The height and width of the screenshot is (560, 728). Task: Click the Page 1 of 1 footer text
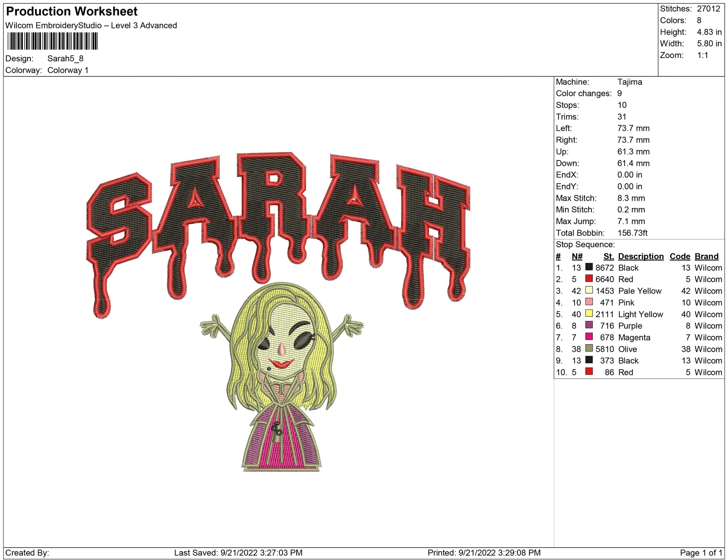click(701, 553)
